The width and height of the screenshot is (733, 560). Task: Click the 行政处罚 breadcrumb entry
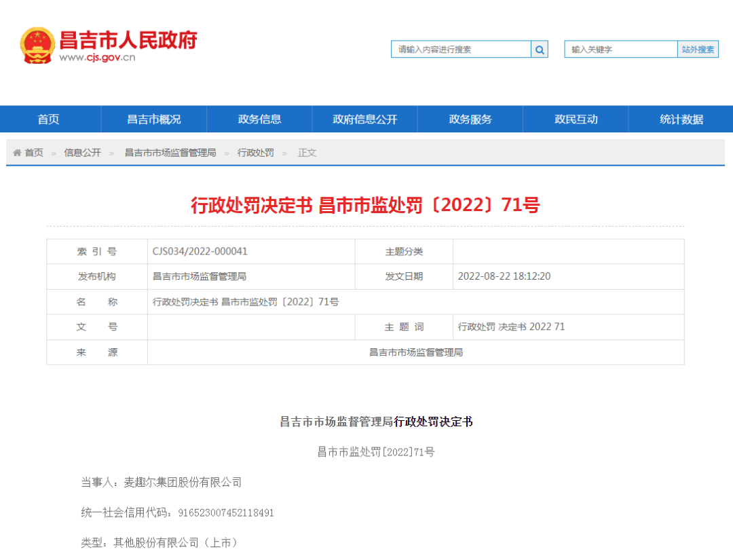click(x=255, y=152)
